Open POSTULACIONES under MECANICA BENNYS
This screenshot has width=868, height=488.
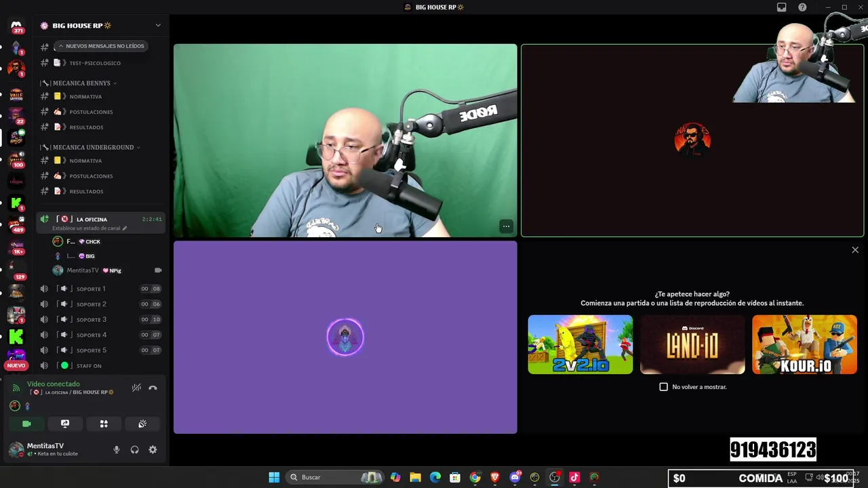point(102,112)
